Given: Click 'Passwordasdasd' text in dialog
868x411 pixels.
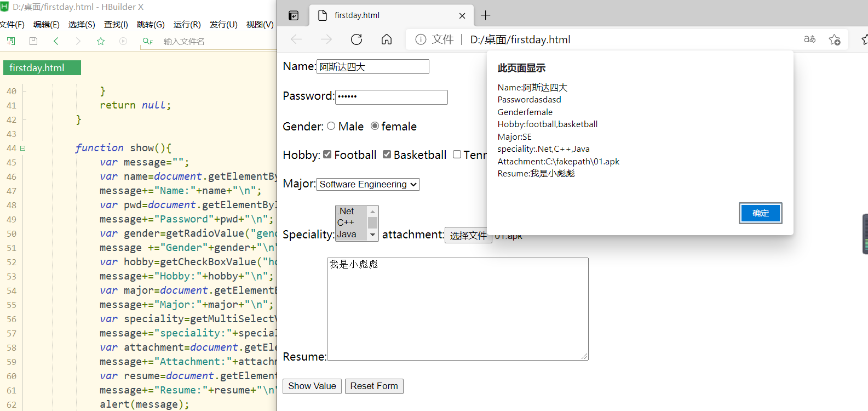Looking at the screenshot, I should [530, 100].
